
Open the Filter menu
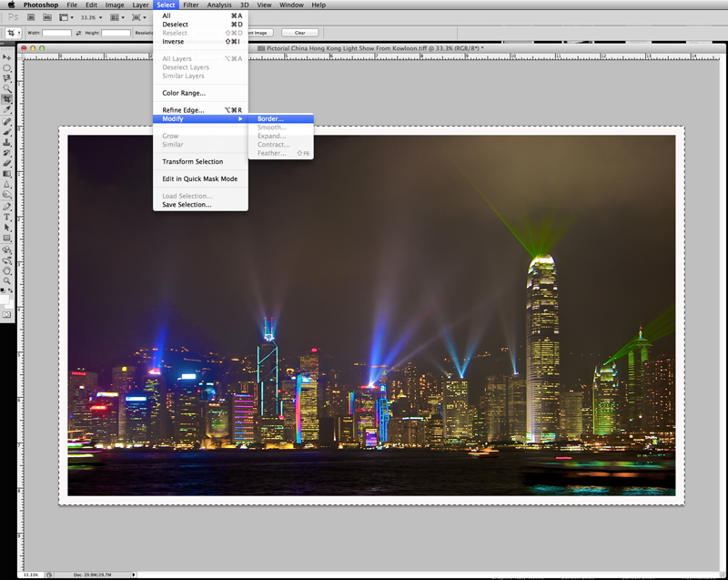click(x=190, y=5)
